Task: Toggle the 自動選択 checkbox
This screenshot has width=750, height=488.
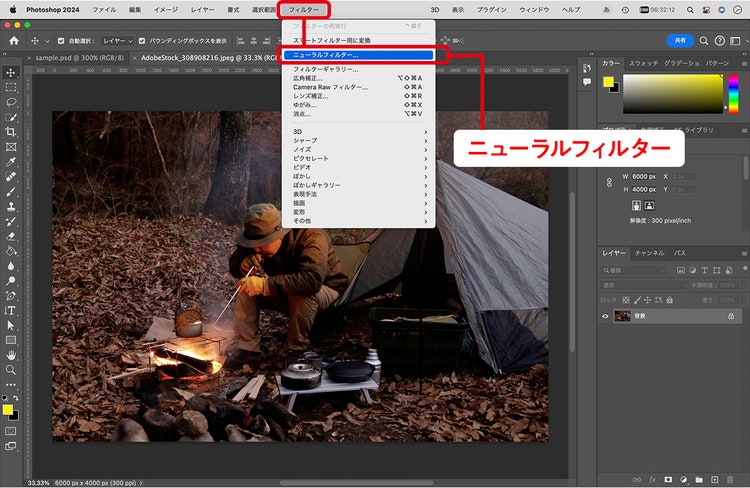Action: click(x=61, y=41)
